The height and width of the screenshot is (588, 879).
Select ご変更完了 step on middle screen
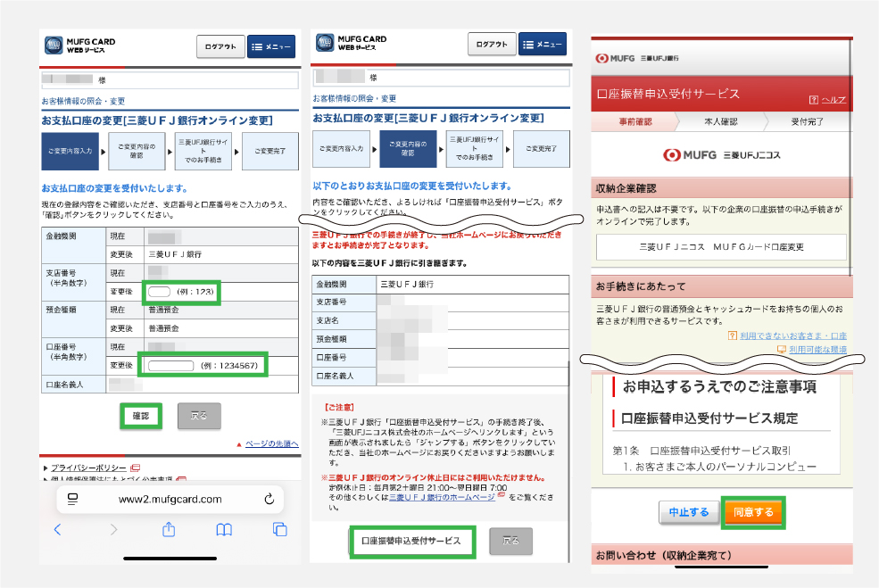click(x=542, y=148)
